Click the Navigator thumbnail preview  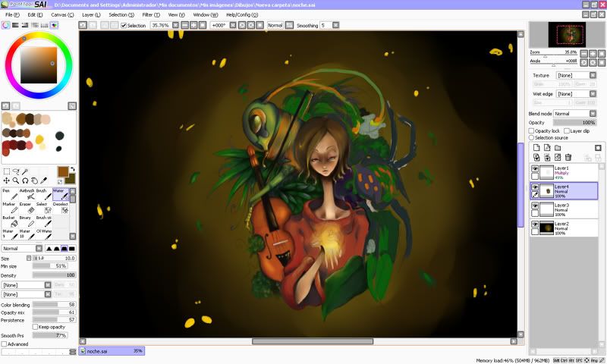(567, 35)
